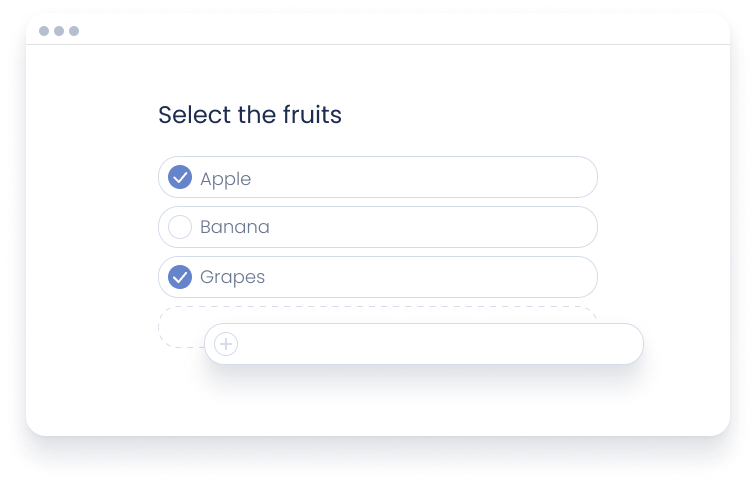Image resolution: width=756 pixels, height=484 pixels.
Task: Click the dashed placeholder slot below Grapes
Action: pyautogui.click(x=180, y=327)
